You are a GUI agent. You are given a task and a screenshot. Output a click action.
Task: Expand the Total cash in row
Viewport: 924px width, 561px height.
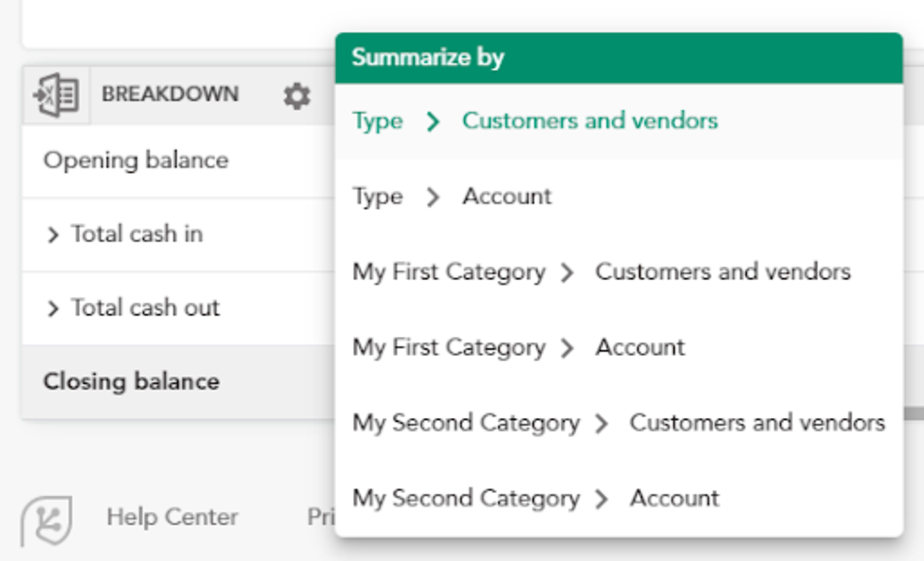[x=53, y=235]
